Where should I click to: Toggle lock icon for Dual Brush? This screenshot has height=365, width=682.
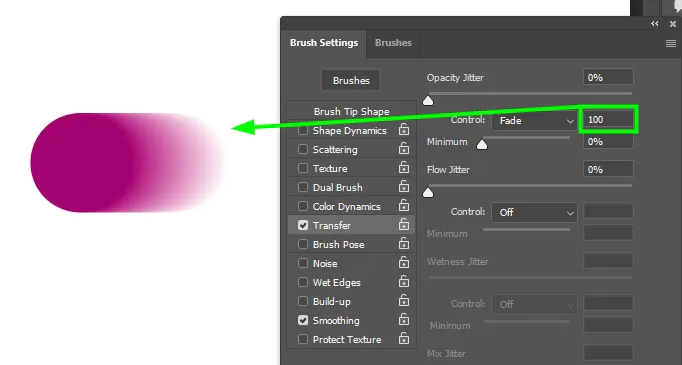click(x=404, y=187)
